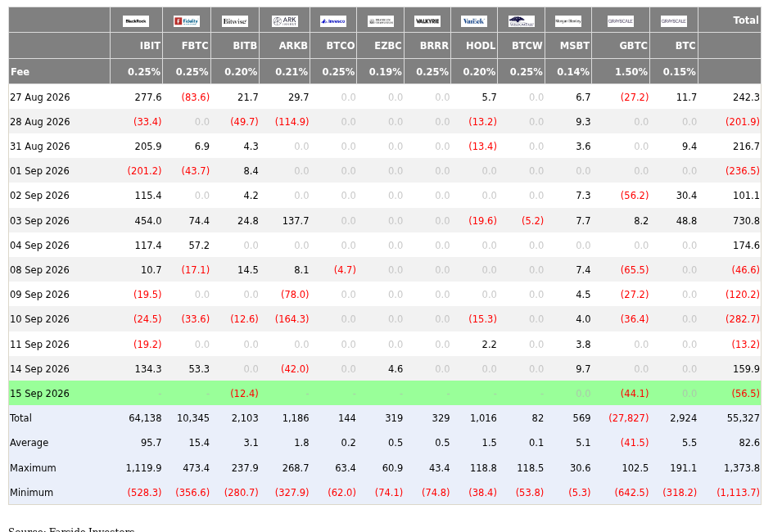Screen dimensions: 773x532
Task: Click the IBIT Maximum value 1,119.9
Action: (x=143, y=468)
